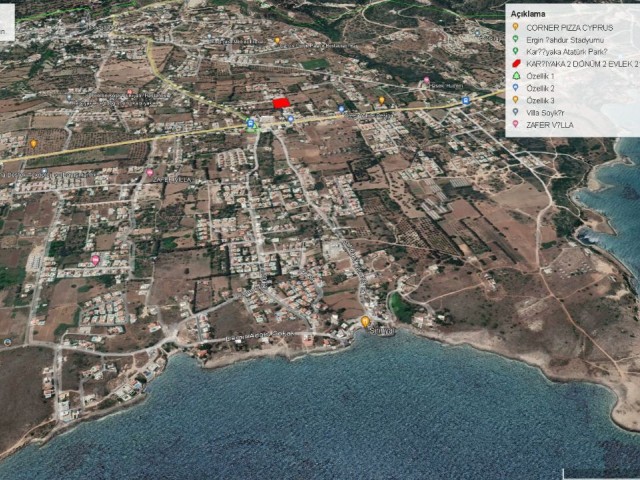The width and height of the screenshot is (640, 480).
Task: Click the orange CORNER PIZZA CYPRUS legend pin
Action: pos(516,27)
